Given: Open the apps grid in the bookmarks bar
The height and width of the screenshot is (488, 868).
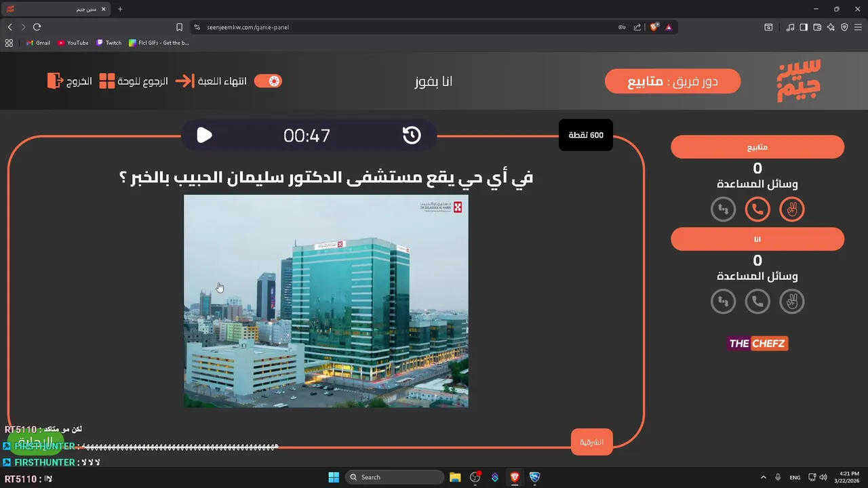Looking at the screenshot, I should pyautogui.click(x=9, y=43).
